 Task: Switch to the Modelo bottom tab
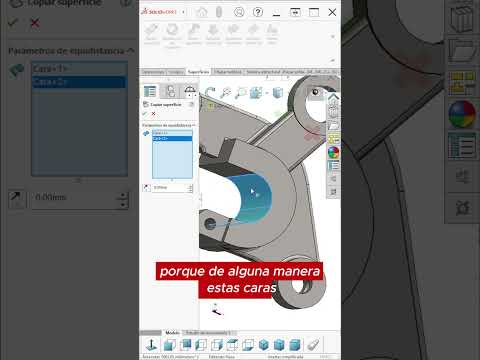(172, 333)
